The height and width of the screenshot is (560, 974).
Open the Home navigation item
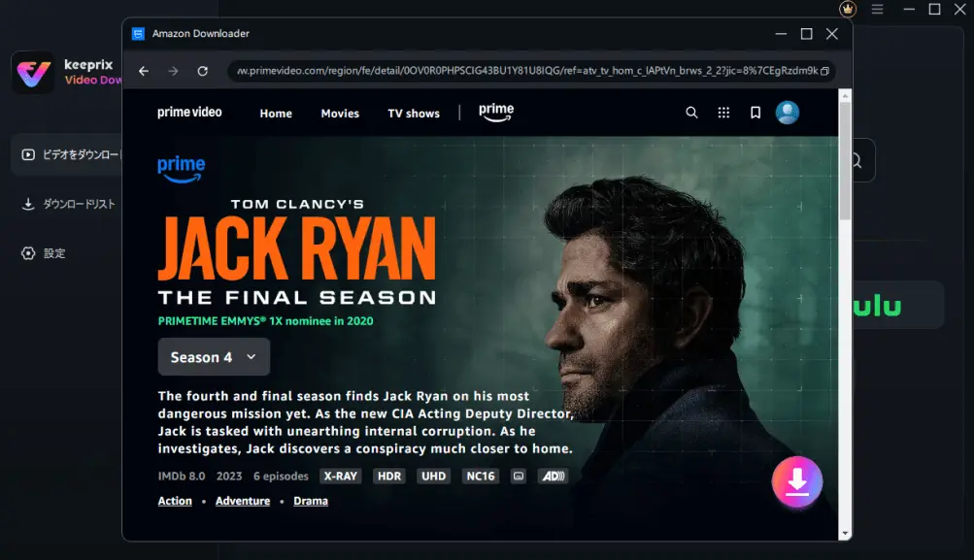click(276, 114)
